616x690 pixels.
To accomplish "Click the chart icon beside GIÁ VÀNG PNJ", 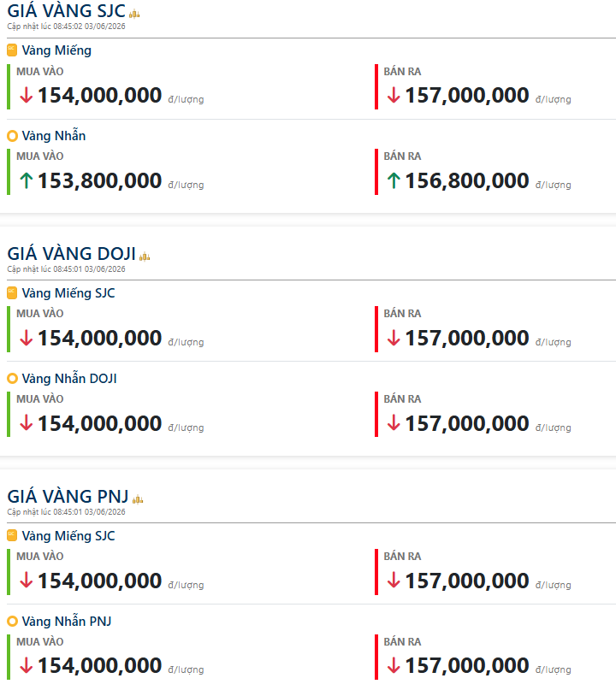I will (x=138, y=499).
